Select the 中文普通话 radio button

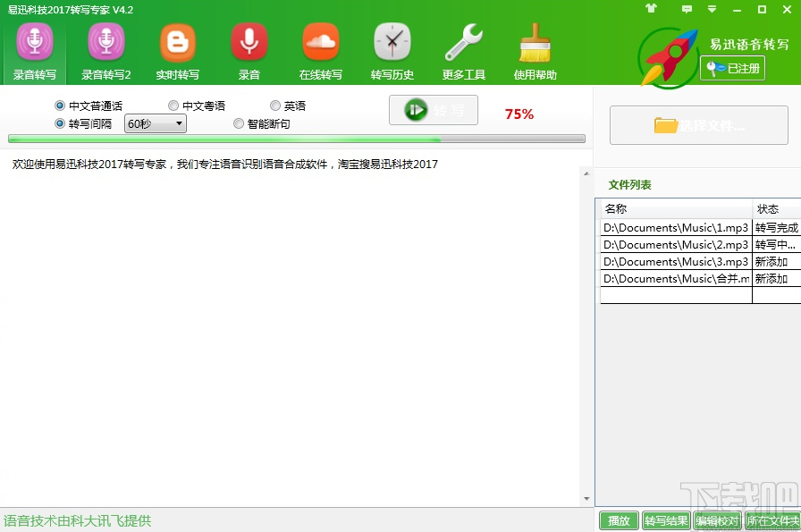click(58, 105)
